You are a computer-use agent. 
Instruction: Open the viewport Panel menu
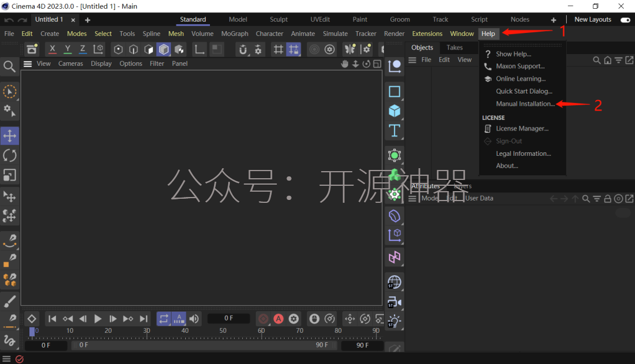[180, 64]
